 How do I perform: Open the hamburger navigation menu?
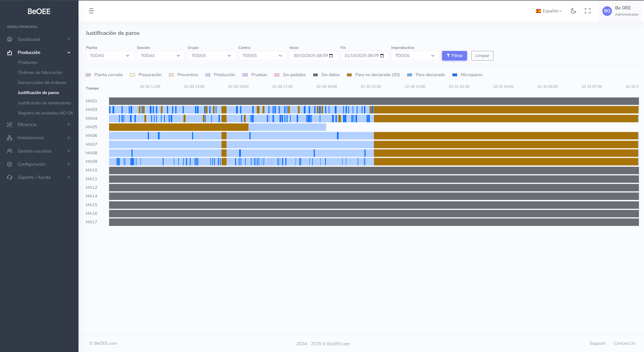point(91,11)
